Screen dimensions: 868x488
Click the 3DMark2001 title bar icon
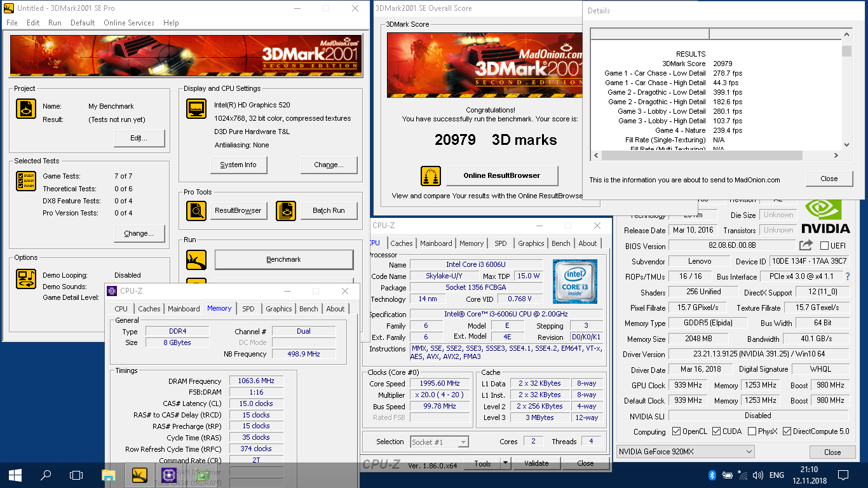click(x=9, y=8)
